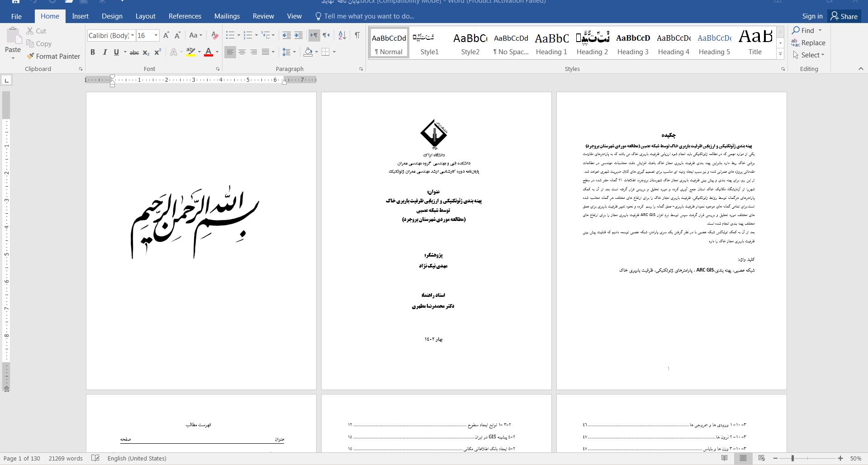The width and height of the screenshot is (868, 465).
Task: Apply the red font color swatch
Action: point(209,52)
